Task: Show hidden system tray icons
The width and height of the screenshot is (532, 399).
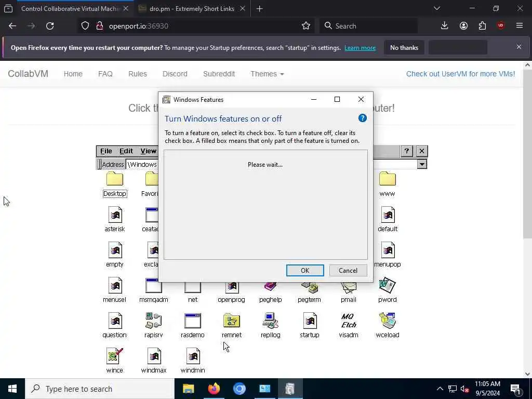Action: [x=440, y=389]
